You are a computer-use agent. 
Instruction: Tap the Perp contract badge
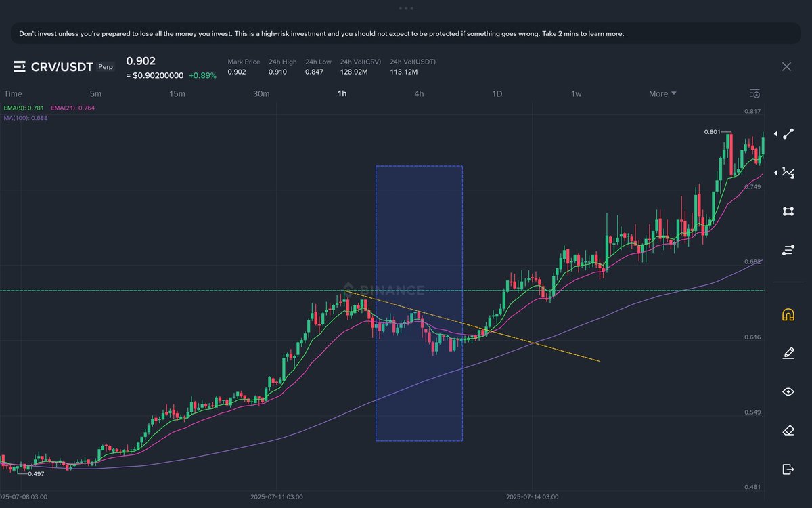click(x=106, y=67)
